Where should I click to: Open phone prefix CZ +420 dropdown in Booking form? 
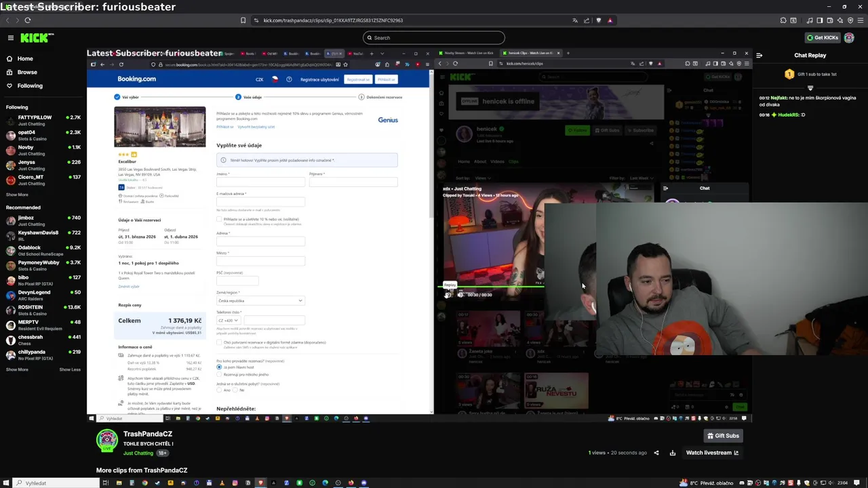tap(228, 320)
